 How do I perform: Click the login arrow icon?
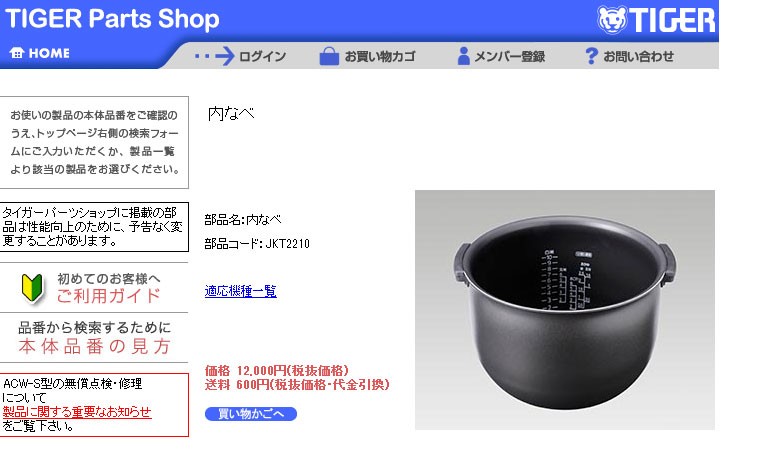click(214, 56)
